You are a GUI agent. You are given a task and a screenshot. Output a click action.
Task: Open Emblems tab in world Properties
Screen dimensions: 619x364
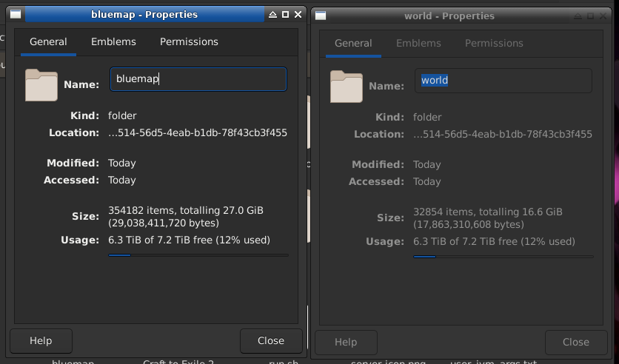418,44
